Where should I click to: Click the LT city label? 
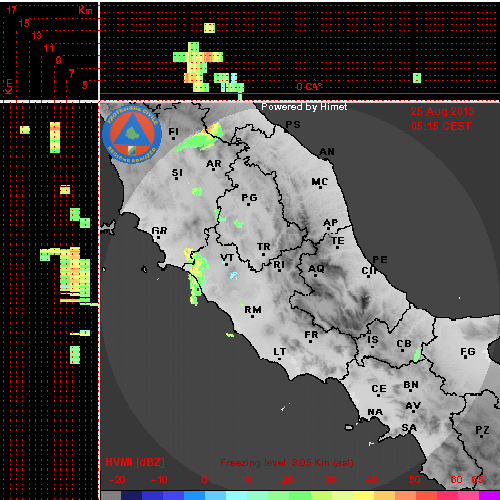(x=280, y=352)
